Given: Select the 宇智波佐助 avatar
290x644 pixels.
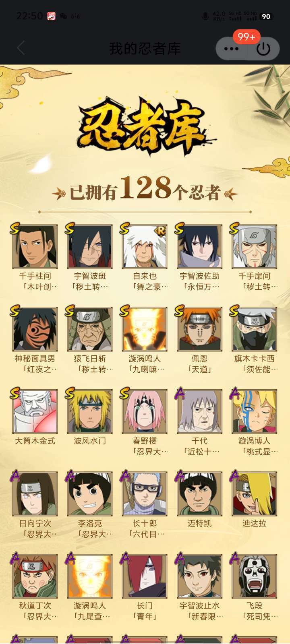Looking at the screenshot, I should pyautogui.click(x=199, y=247).
